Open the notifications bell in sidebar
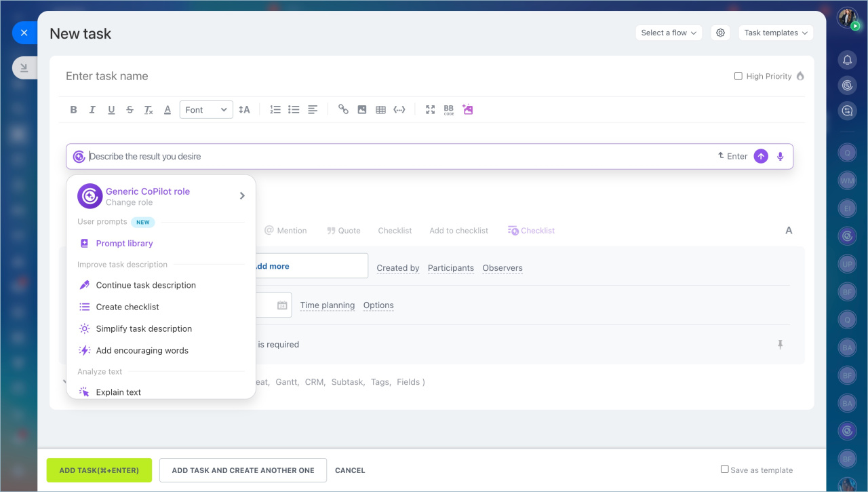Image resolution: width=868 pixels, height=492 pixels. (847, 60)
